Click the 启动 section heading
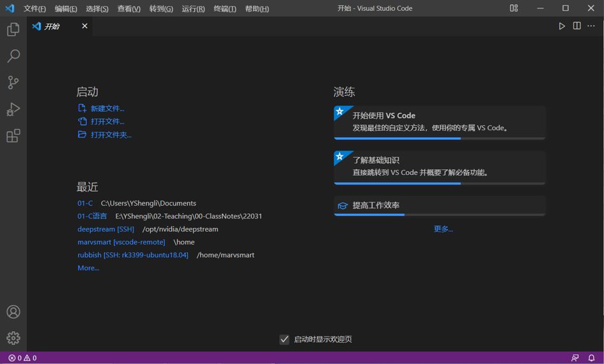Viewport: 604px width, 364px height. click(x=88, y=92)
